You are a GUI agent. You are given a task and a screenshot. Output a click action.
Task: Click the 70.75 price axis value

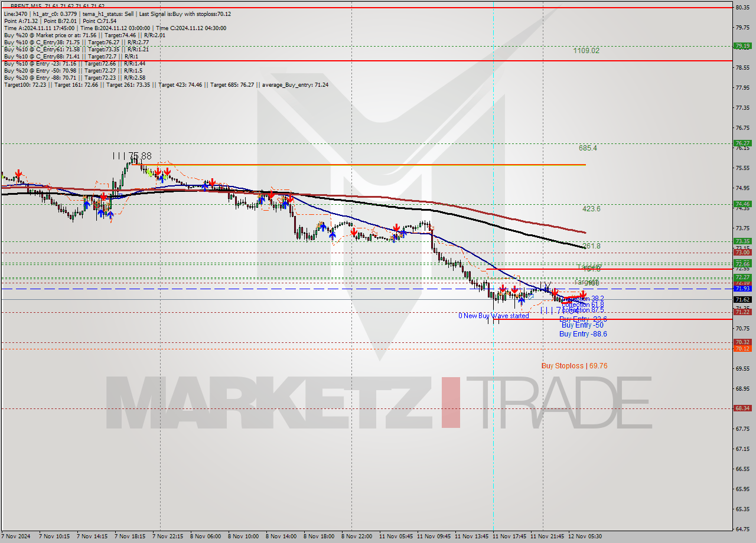pos(742,328)
